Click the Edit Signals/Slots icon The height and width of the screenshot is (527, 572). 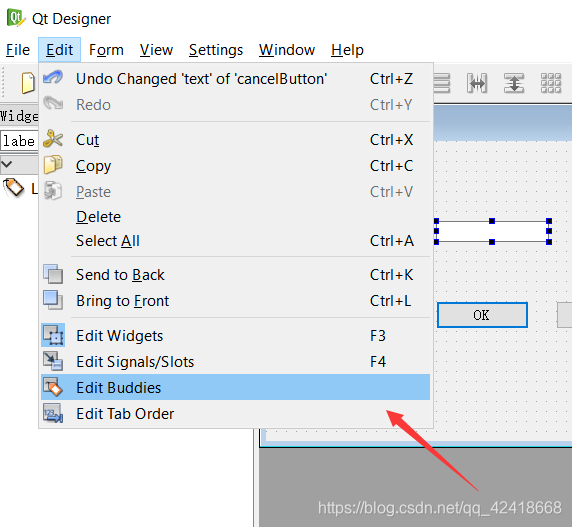click(x=53, y=361)
